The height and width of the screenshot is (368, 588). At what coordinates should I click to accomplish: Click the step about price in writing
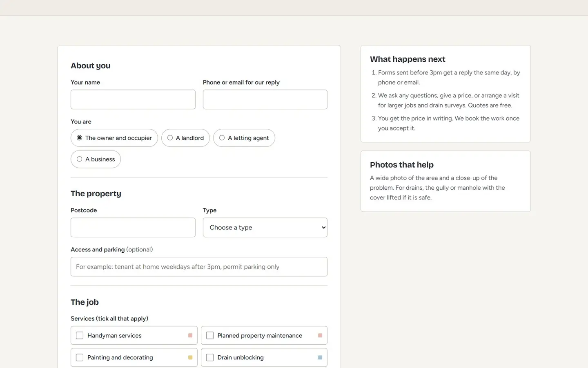point(449,123)
